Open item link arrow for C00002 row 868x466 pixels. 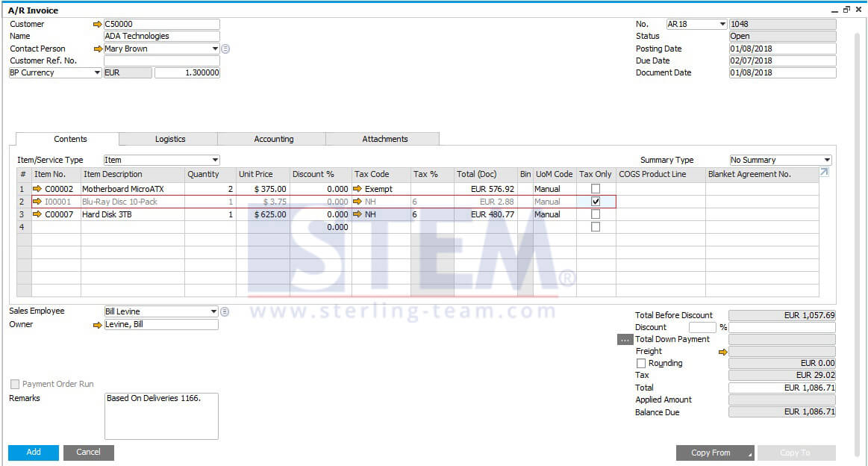tap(37, 189)
